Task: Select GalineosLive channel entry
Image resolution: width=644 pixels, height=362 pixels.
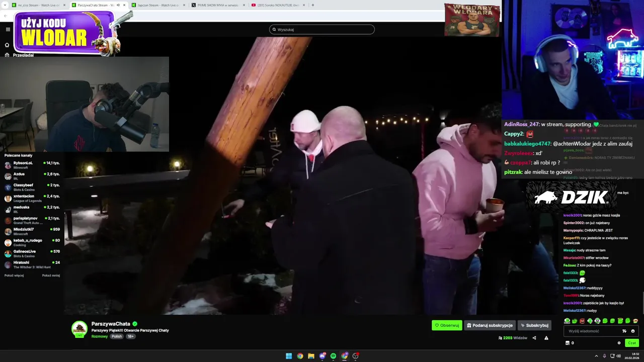Action: point(32,253)
